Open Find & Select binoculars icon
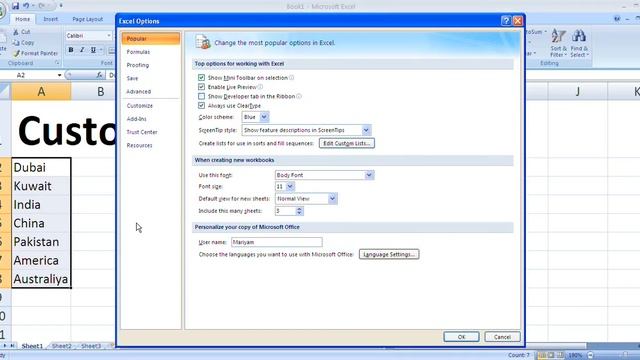This screenshot has width=640, height=360. coord(579,36)
